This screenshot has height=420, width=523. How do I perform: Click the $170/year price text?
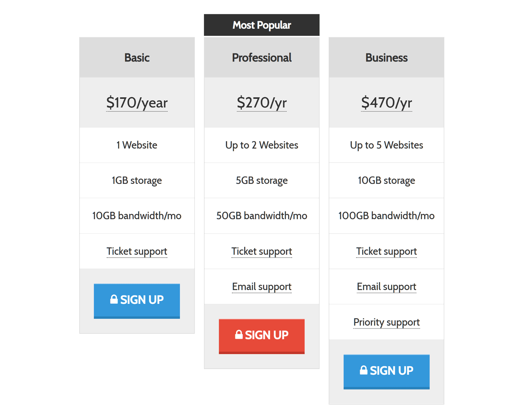(x=137, y=103)
